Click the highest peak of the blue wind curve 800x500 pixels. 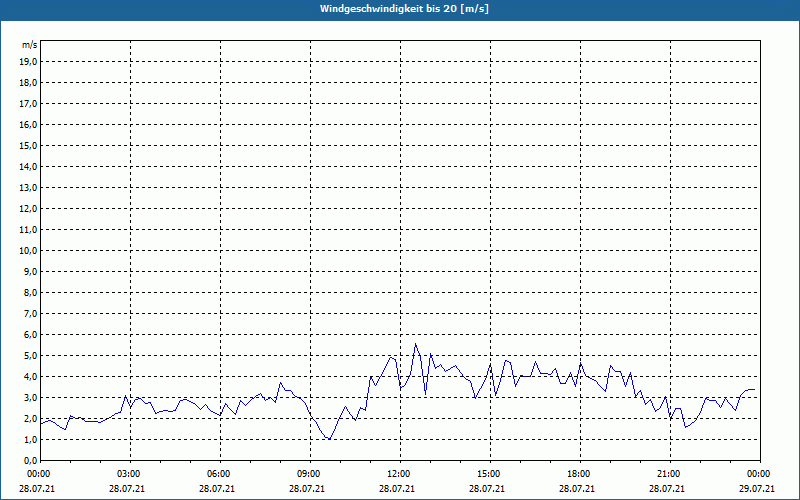416,344
